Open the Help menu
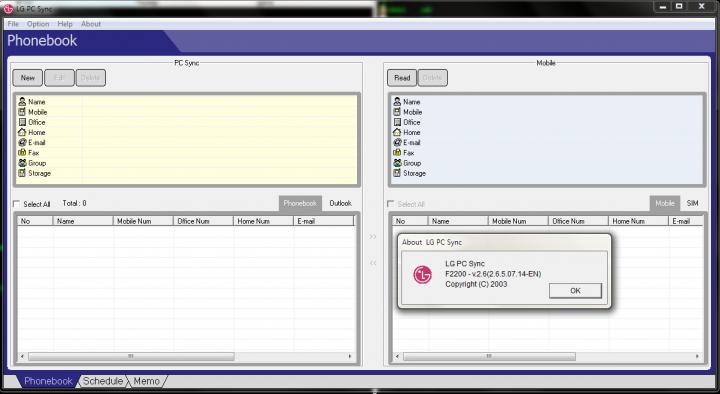Screen dimensions: 720x394 coord(65,24)
